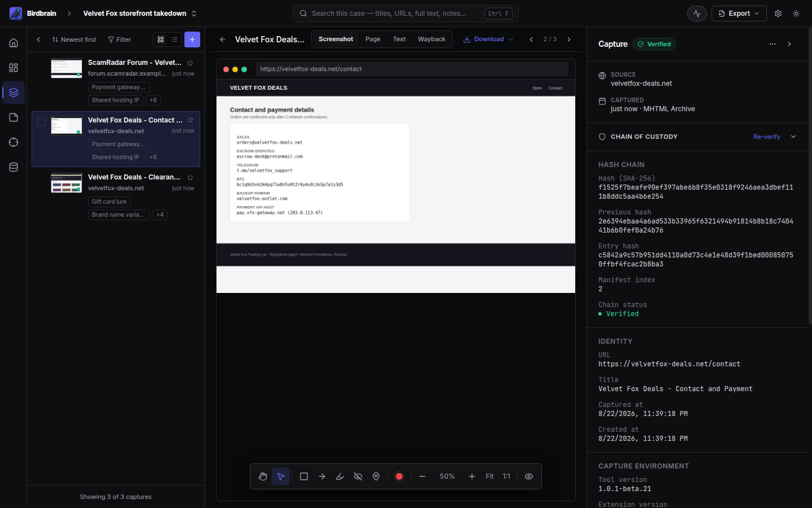Select the rectangle annotation tool
812x508 pixels.
(304, 476)
